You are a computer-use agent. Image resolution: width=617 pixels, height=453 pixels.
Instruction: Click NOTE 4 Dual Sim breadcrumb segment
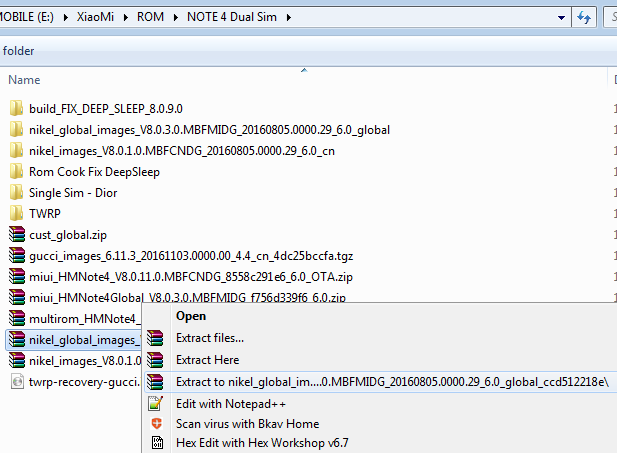[232, 17]
